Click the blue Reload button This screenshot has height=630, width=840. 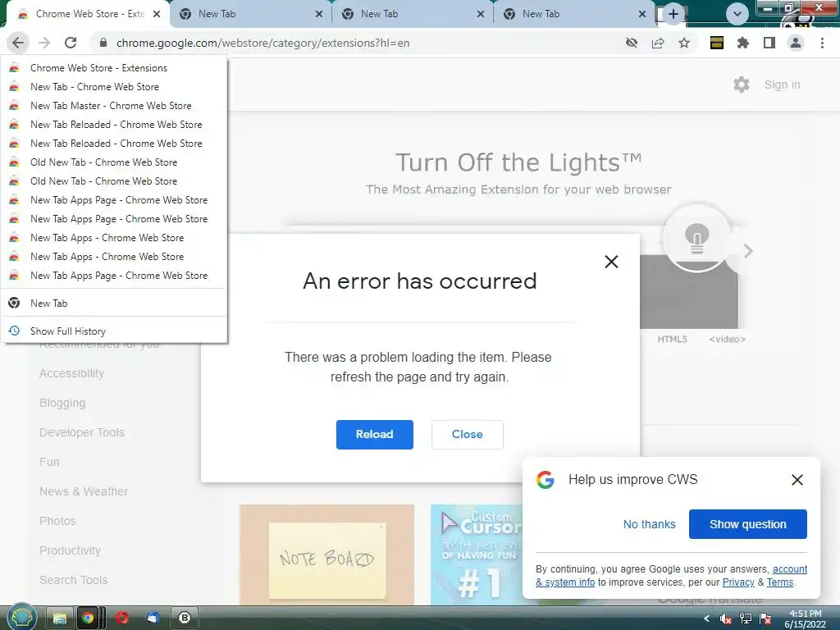(x=374, y=435)
